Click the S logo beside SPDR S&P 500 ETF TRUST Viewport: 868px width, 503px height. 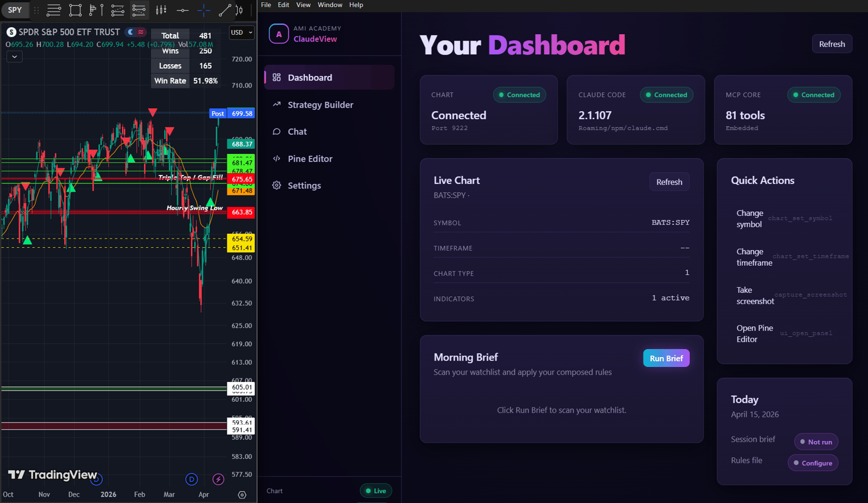coord(11,32)
